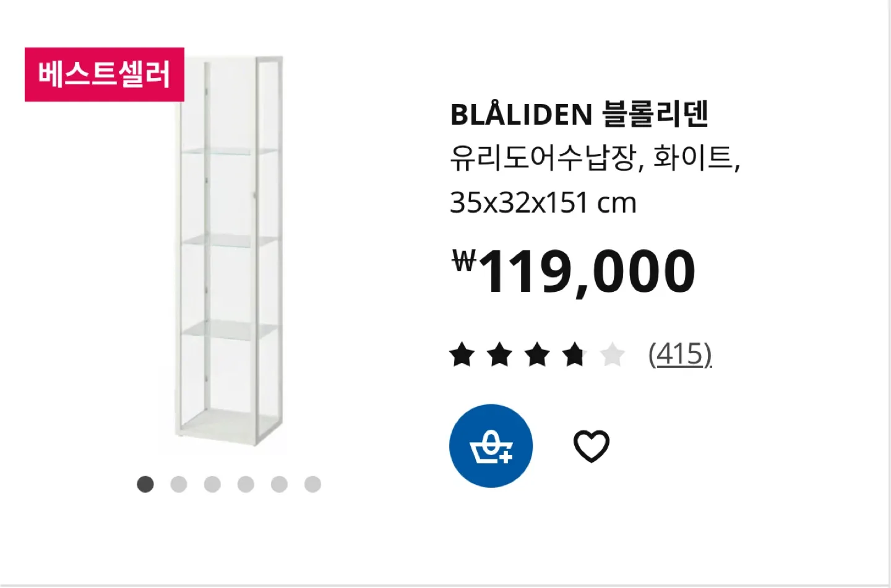891x588 pixels.
Task: Add BLÅLIDEN cabinet to shopping basket
Action: 491,446
